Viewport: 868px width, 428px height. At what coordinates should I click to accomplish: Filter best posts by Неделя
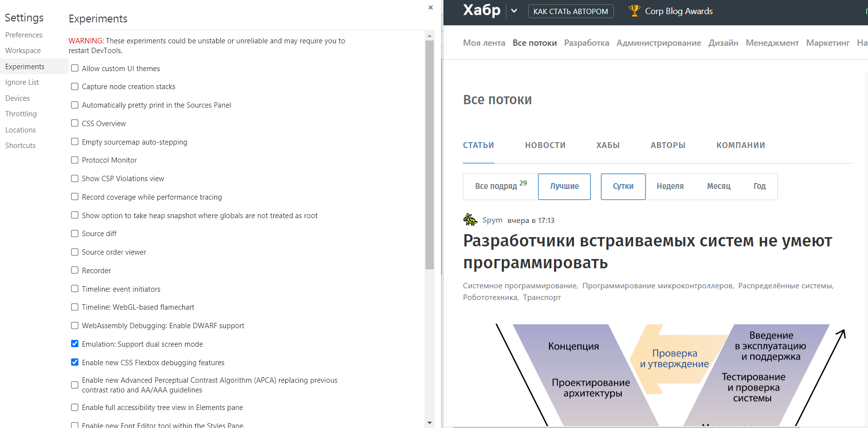[670, 186]
